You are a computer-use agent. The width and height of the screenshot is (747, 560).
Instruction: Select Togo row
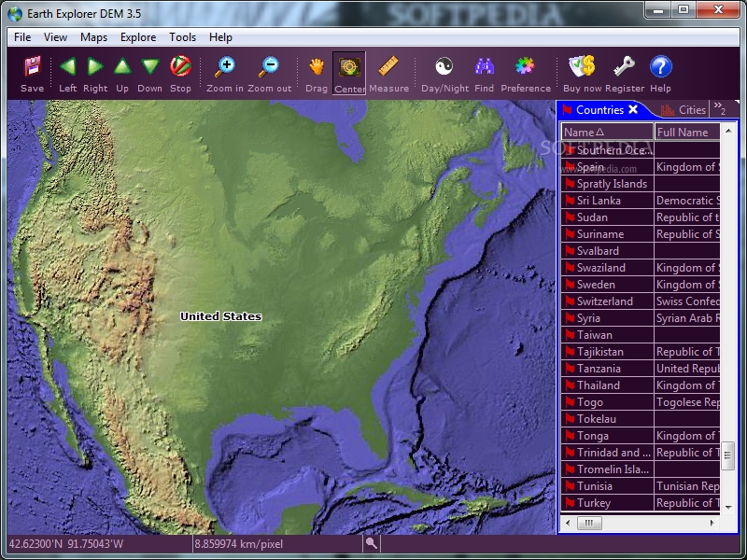pyautogui.click(x=641, y=402)
